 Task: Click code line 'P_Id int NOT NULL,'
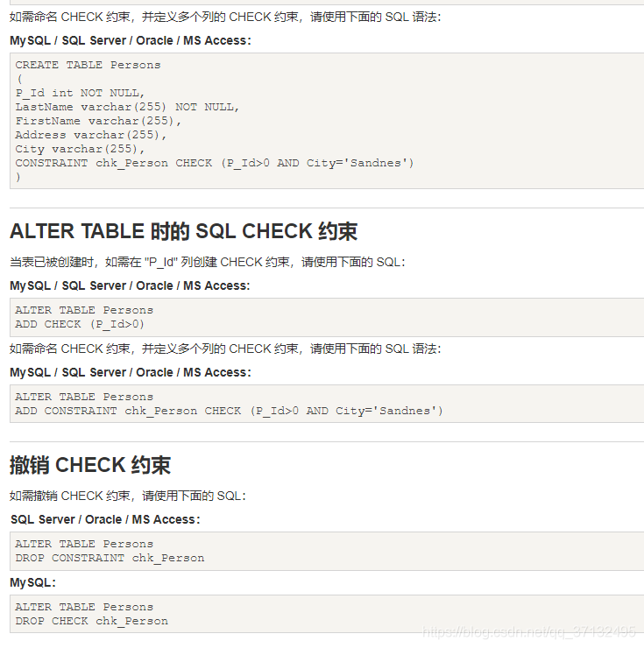(x=80, y=94)
